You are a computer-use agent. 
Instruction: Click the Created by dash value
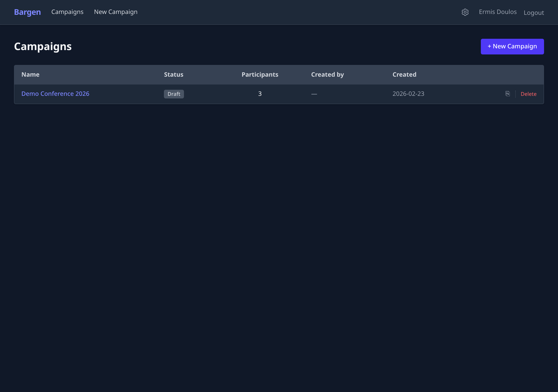click(x=314, y=94)
